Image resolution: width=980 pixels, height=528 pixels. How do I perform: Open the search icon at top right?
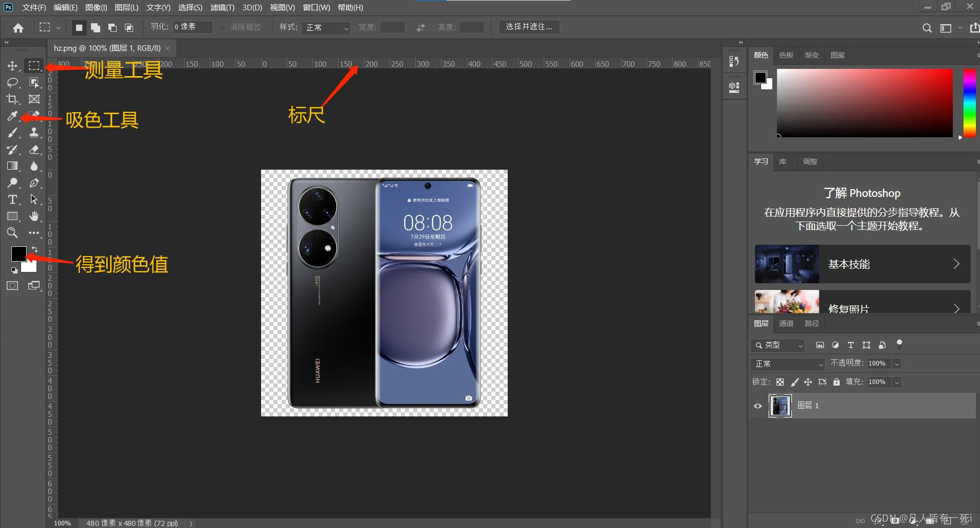tap(927, 28)
